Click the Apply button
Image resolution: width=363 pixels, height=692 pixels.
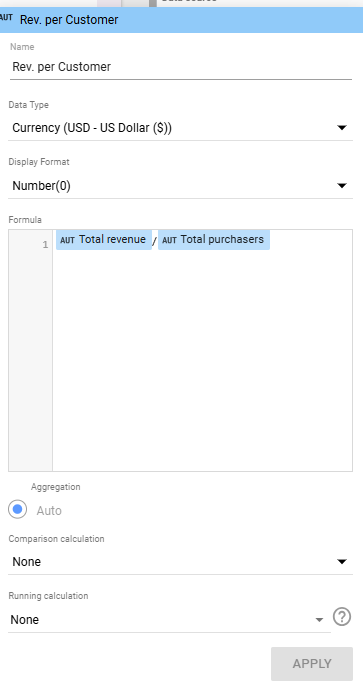[x=312, y=663]
